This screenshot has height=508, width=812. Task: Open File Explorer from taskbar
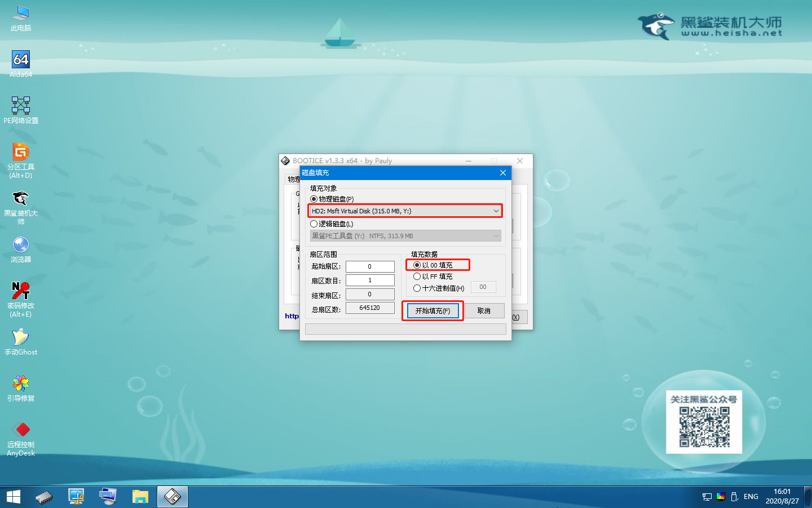click(x=140, y=497)
